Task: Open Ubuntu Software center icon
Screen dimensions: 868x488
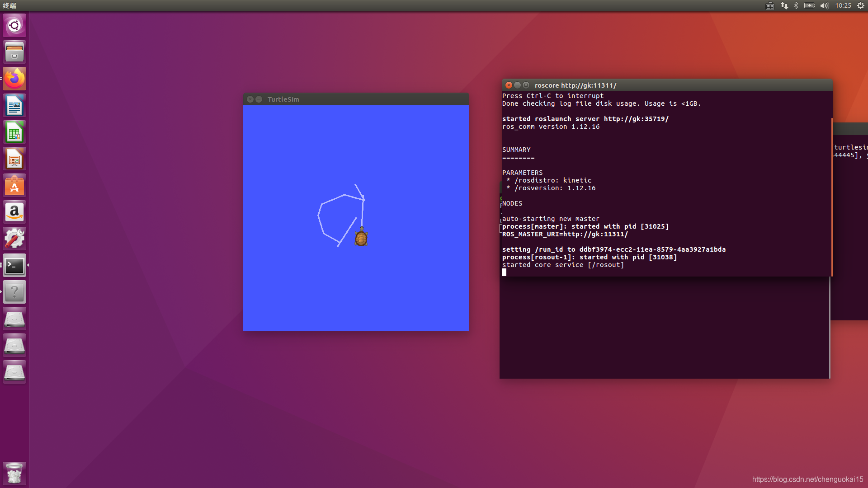Action: click(14, 185)
